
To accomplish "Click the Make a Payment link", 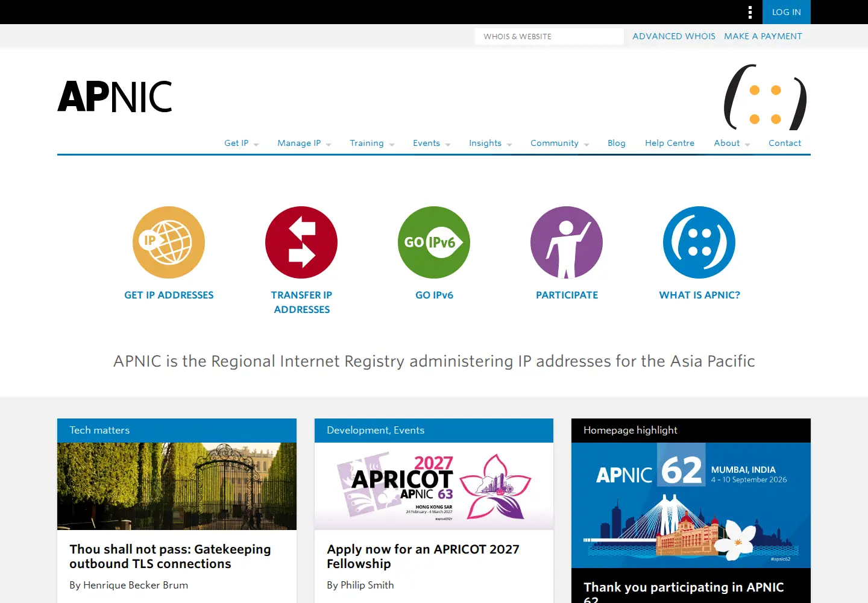I will point(763,36).
